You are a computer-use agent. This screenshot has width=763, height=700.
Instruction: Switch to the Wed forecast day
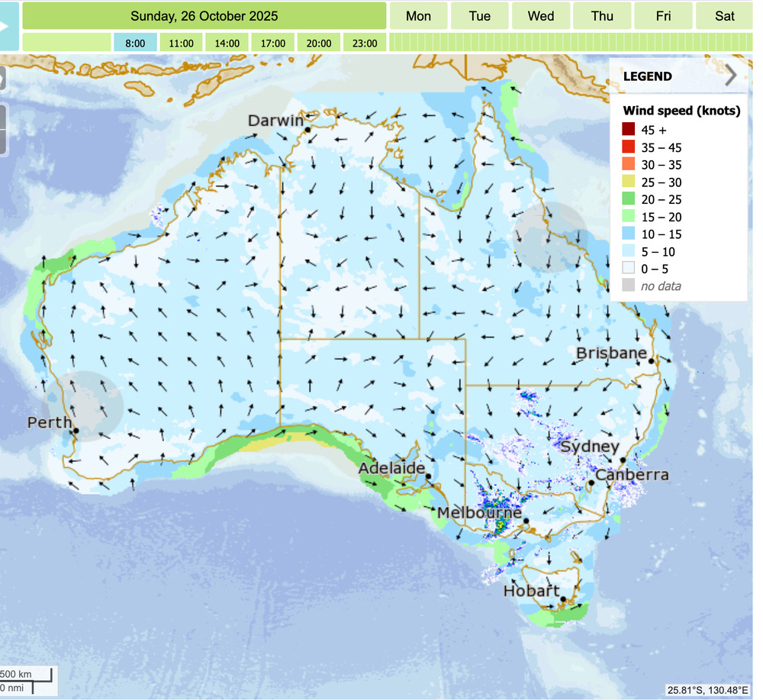(x=541, y=16)
